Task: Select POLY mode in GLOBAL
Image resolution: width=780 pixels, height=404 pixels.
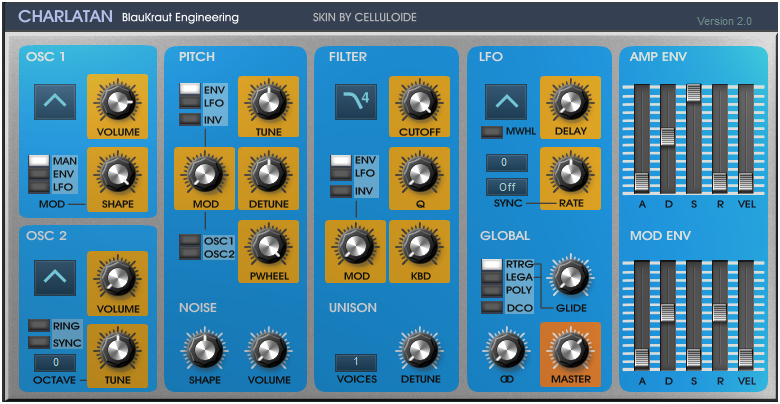Action: click(x=491, y=290)
